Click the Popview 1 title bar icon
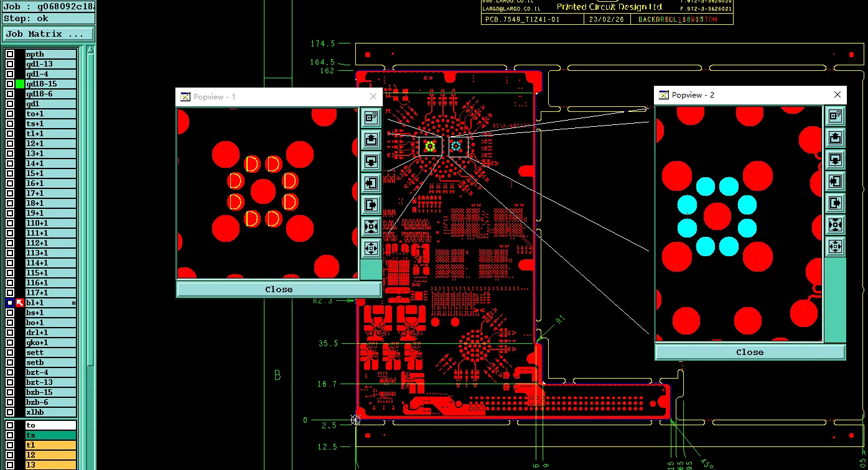 coord(185,96)
